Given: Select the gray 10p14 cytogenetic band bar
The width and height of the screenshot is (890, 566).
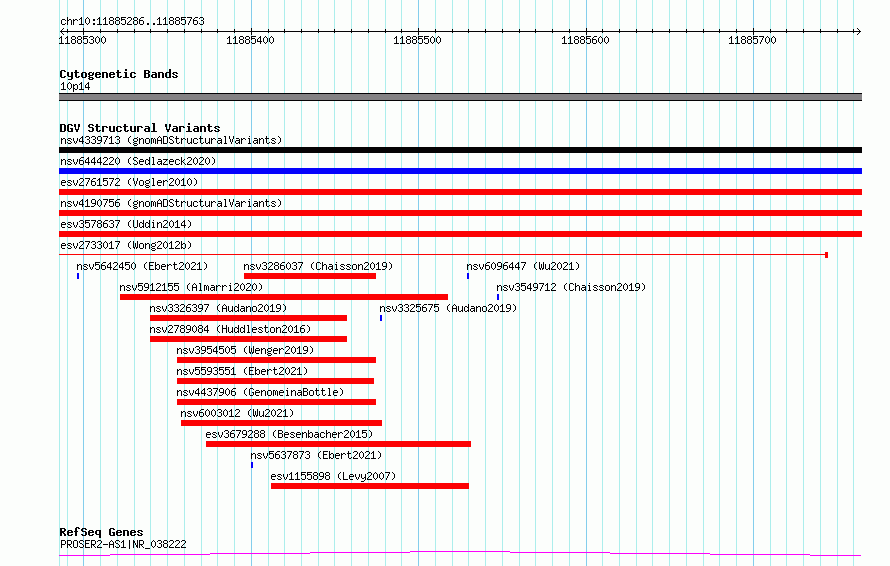Looking at the screenshot, I should [x=460, y=97].
